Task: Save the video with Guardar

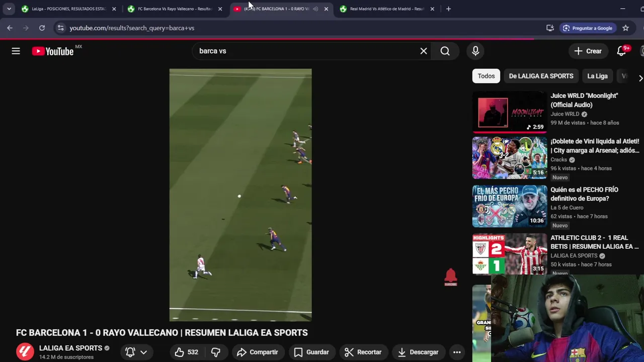Action: 311,352
